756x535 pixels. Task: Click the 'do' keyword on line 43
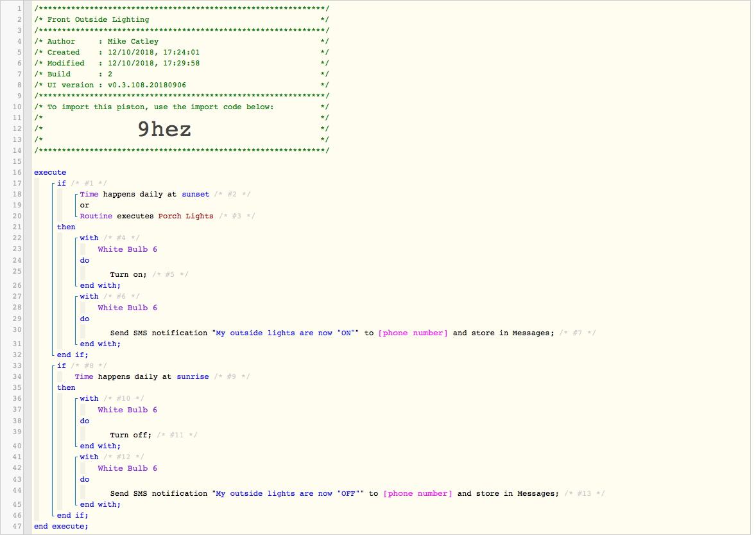click(85, 479)
